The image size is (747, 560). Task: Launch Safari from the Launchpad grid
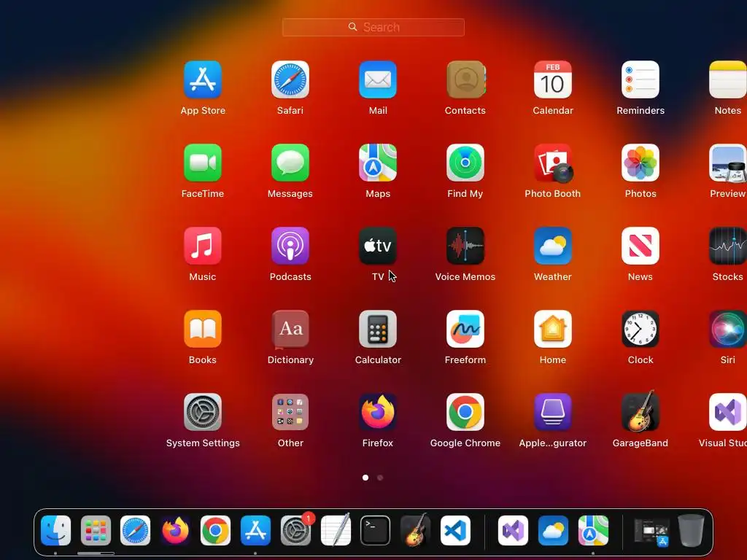290,79
